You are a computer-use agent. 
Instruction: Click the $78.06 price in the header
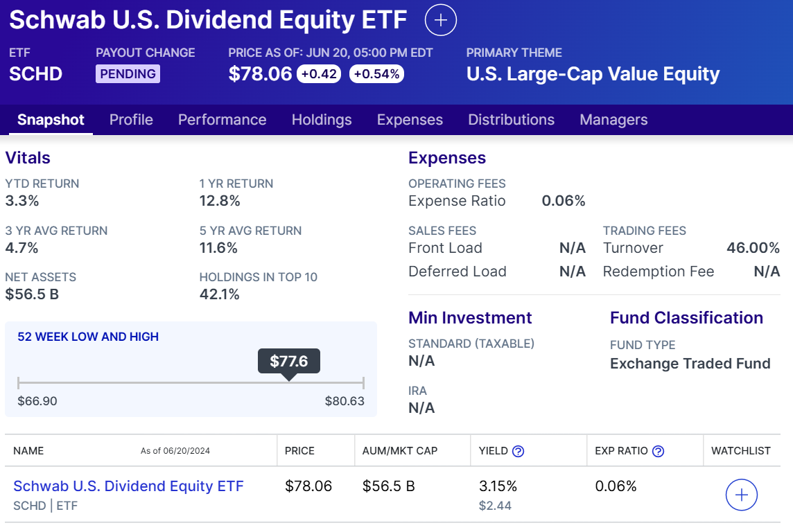pos(260,73)
